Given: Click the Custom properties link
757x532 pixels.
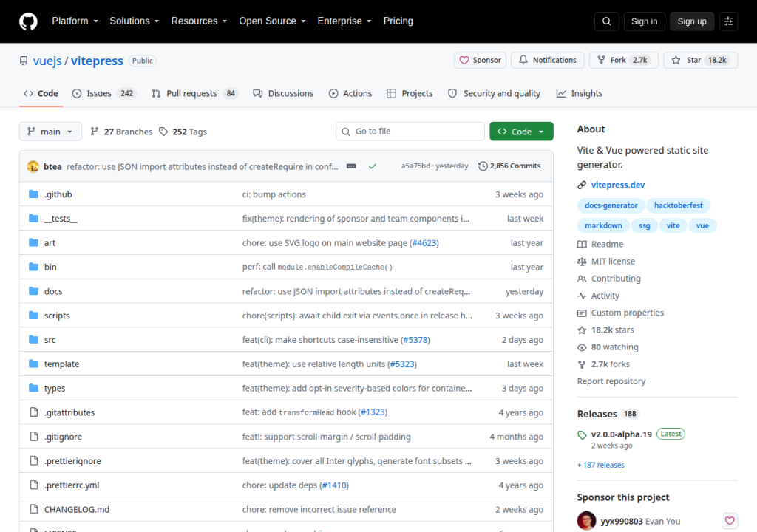Looking at the screenshot, I should 627,313.
